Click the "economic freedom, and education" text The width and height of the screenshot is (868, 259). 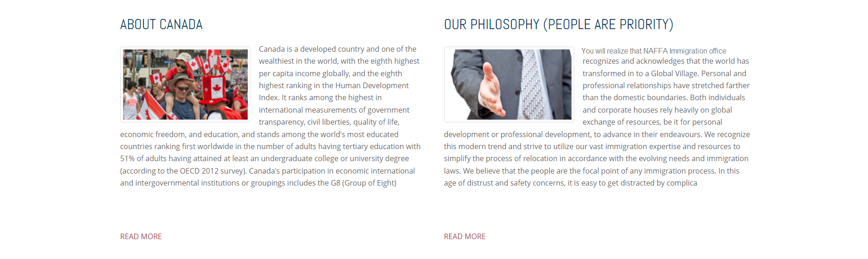coord(180,134)
